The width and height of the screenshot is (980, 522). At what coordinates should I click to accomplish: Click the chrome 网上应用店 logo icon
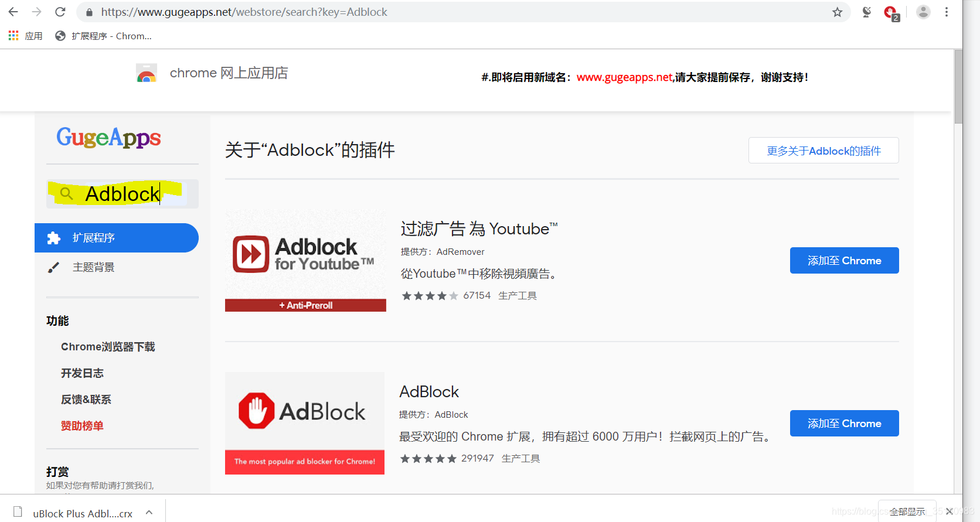click(x=147, y=73)
